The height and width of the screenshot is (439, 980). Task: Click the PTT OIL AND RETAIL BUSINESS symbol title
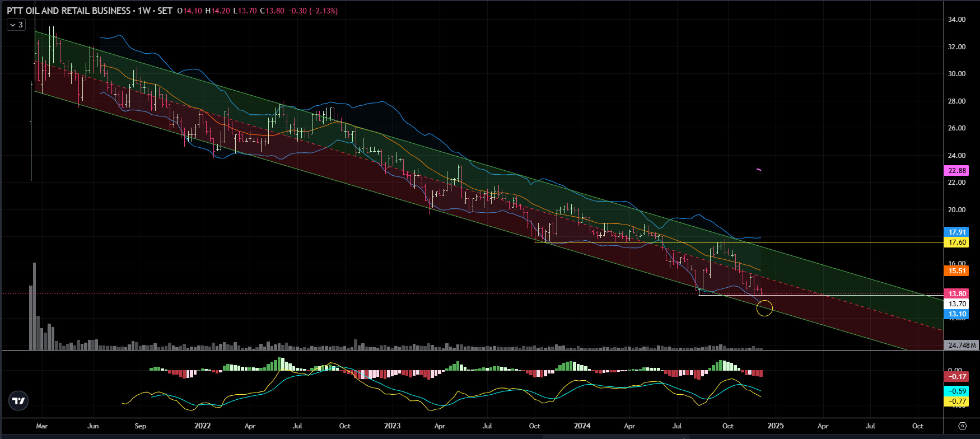(x=69, y=11)
